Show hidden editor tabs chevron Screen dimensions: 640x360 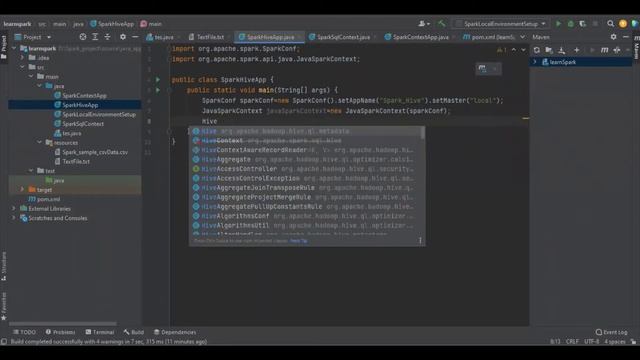(522, 37)
